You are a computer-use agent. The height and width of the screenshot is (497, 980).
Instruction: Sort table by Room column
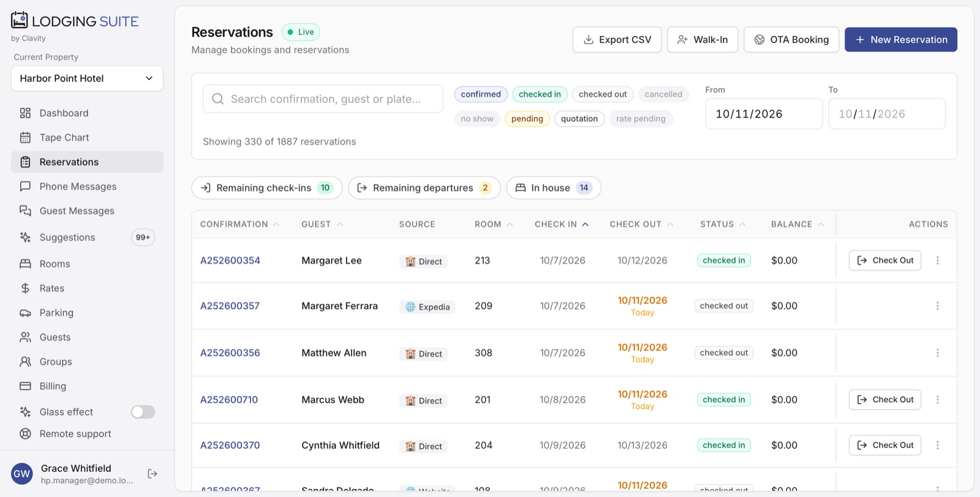(x=494, y=225)
